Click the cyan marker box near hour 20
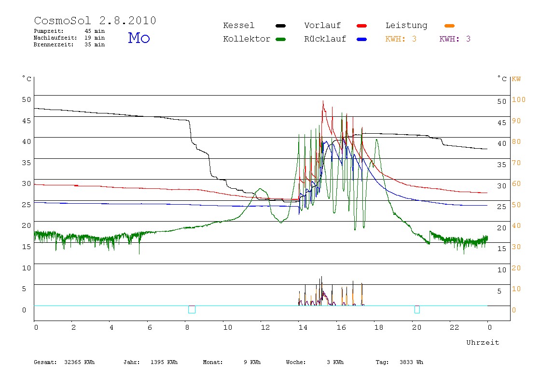The width and height of the screenshot is (554, 392). click(x=417, y=309)
